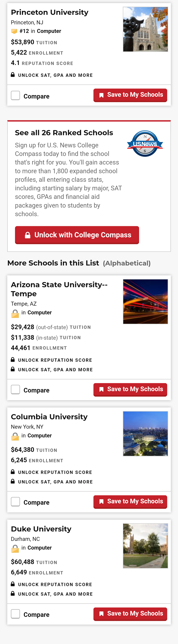Save Princeton University to My Schools
This screenshot has width=178, height=644.
coord(130,95)
